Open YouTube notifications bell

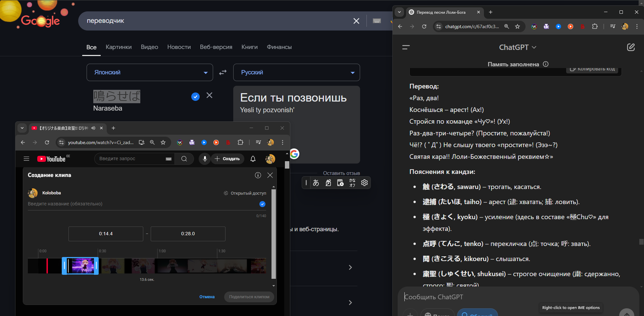(253, 159)
